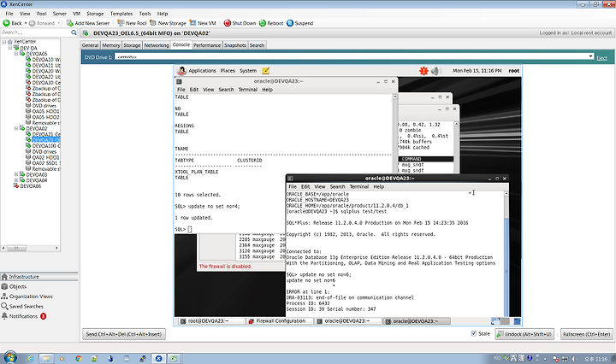Open the Pool menu
This screenshot has height=364, width=616.
42,14
